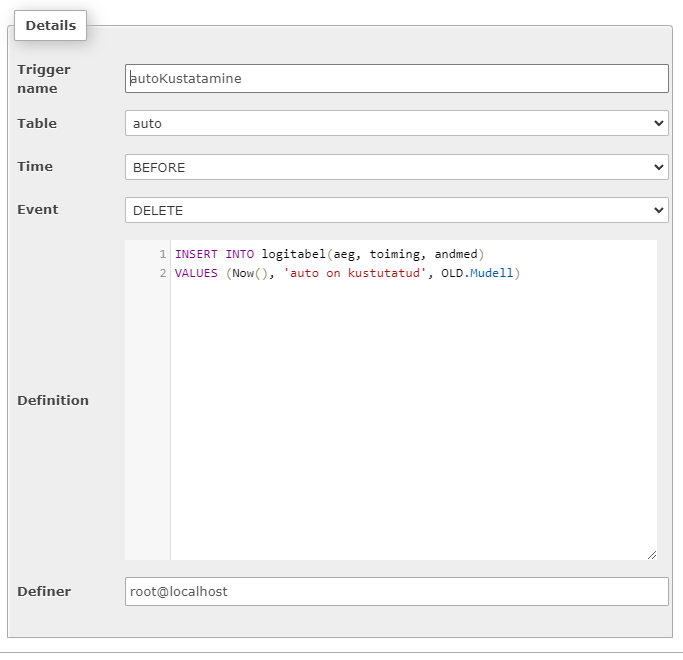Click the Definer label text

point(44,591)
